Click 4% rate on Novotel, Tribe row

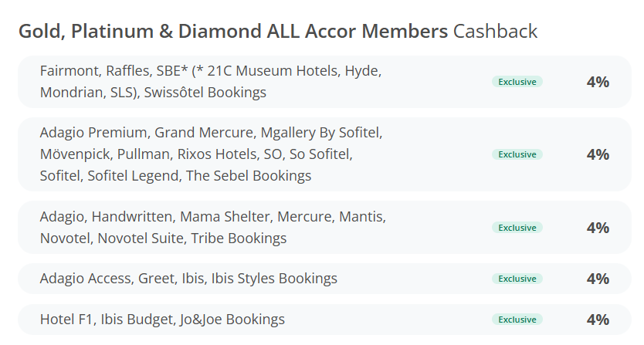pyautogui.click(x=598, y=228)
